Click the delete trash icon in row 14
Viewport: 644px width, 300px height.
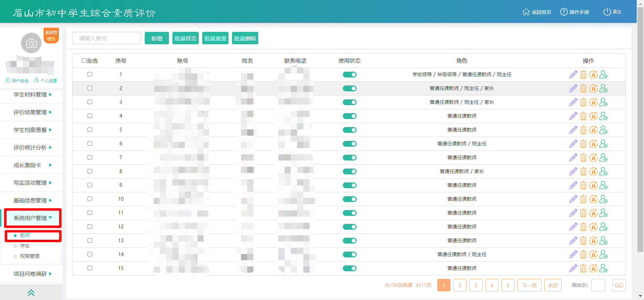point(583,254)
